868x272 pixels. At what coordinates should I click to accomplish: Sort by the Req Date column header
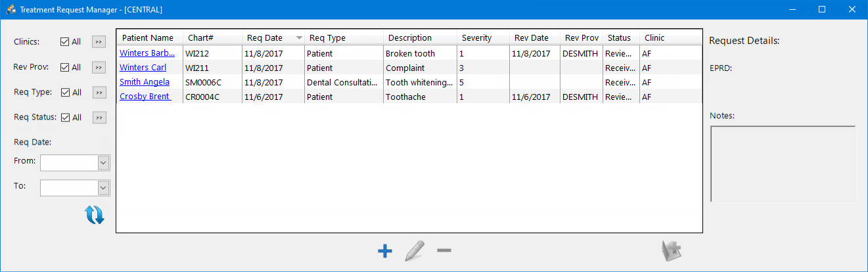point(273,37)
